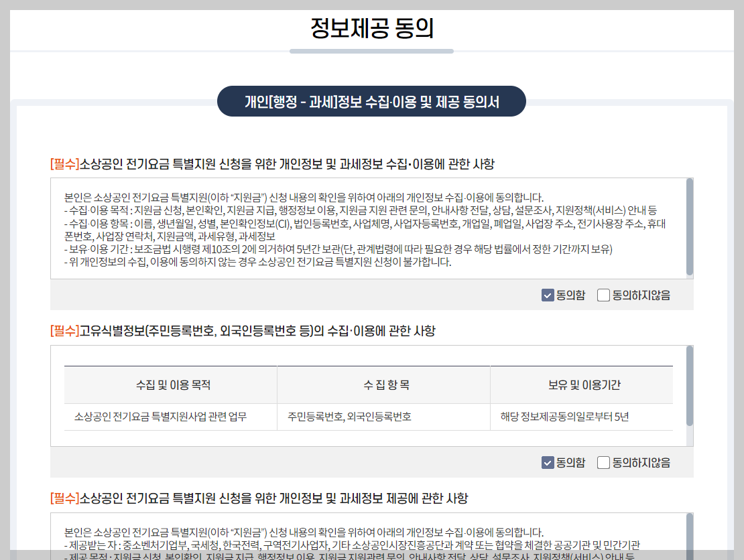Check 동의함 for the 고유식별정보 수집·이용 section
Screen dimensions: 744x560
coord(548,462)
